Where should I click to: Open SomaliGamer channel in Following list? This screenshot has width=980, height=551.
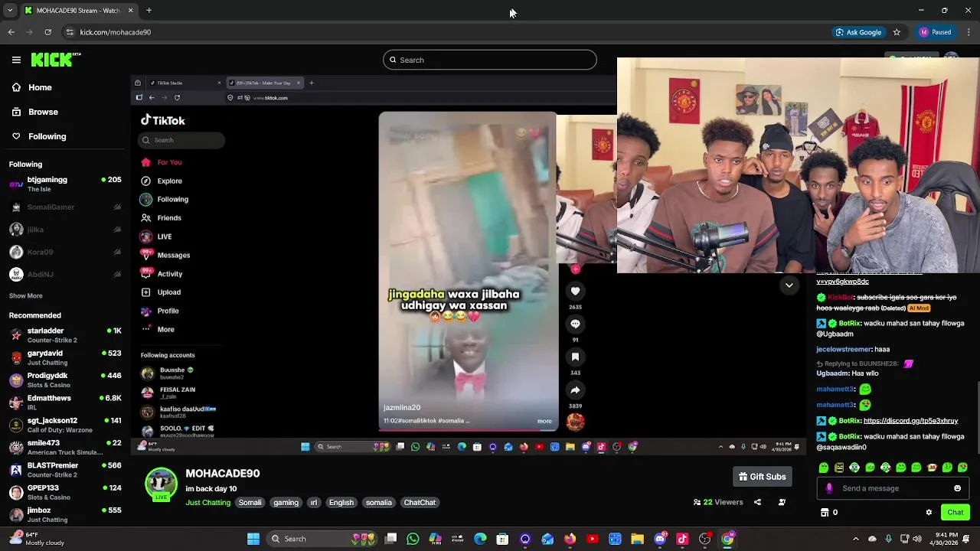point(65,207)
